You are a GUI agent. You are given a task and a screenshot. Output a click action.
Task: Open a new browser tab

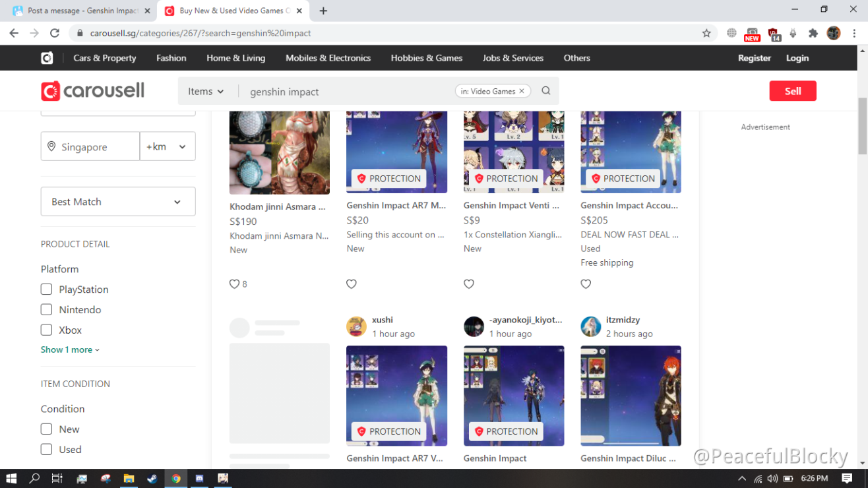(323, 11)
